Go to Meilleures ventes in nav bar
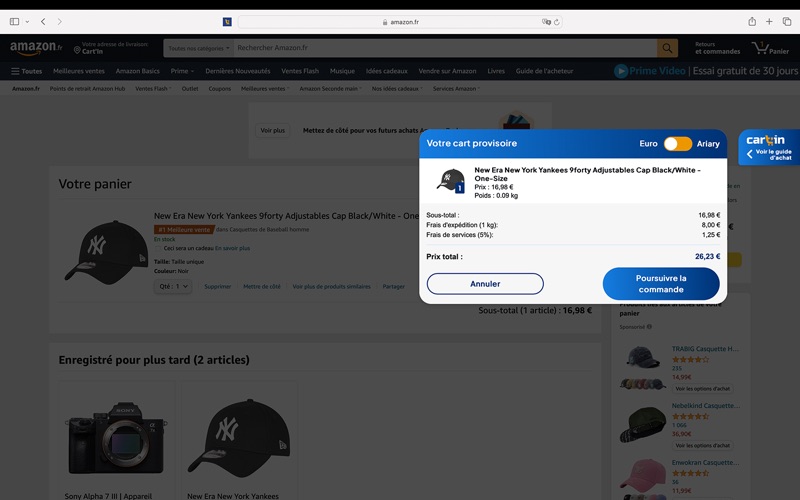This screenshot has width=800, height=500. 79,71
